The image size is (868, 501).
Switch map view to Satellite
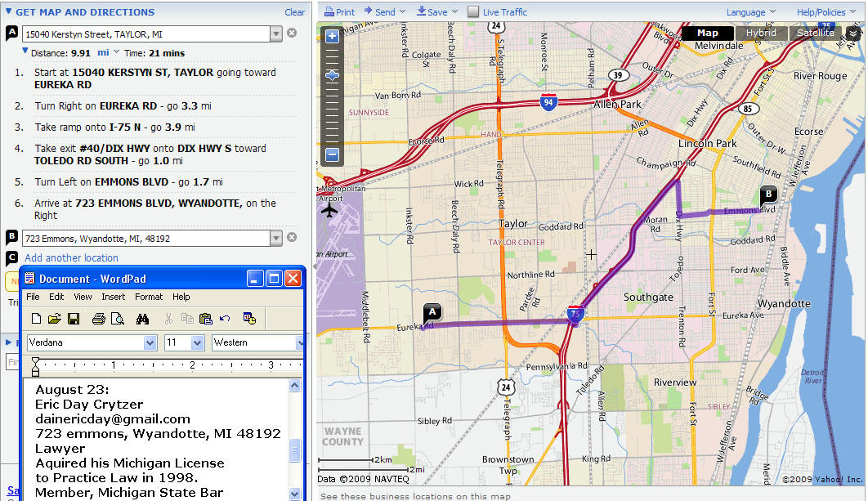coord(815,33)
